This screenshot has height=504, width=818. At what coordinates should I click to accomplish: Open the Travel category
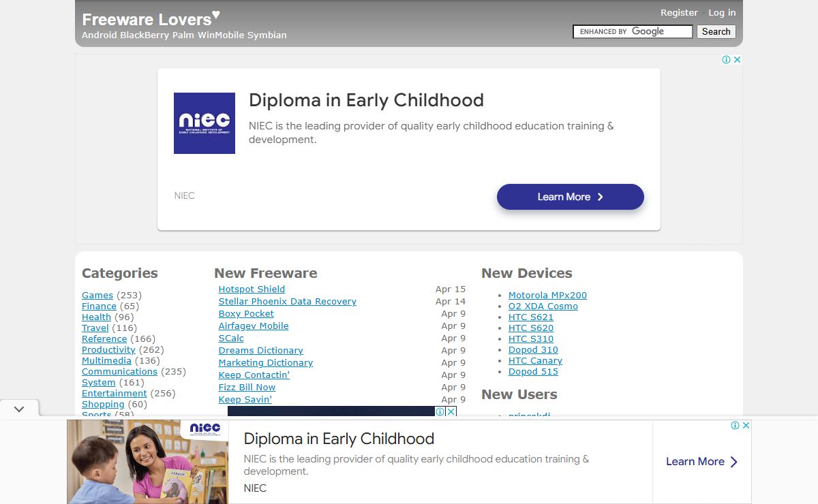click(95, 328)
